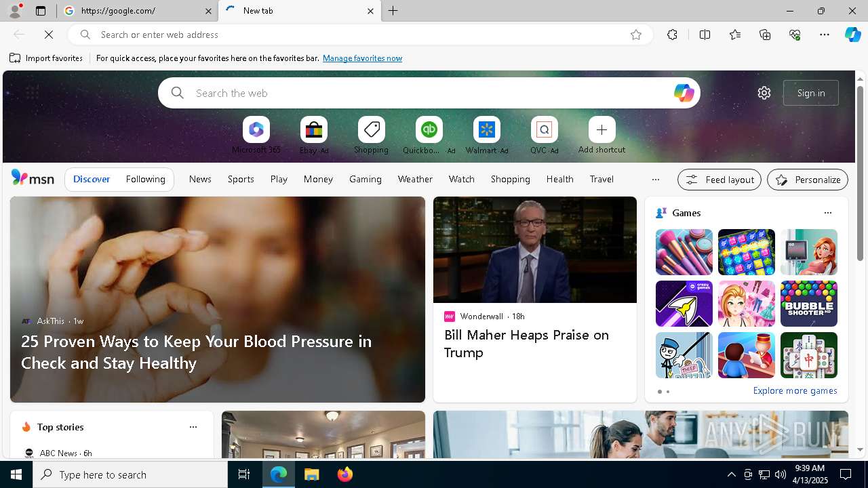Open a new browser tab

click(x=393, y=11)
